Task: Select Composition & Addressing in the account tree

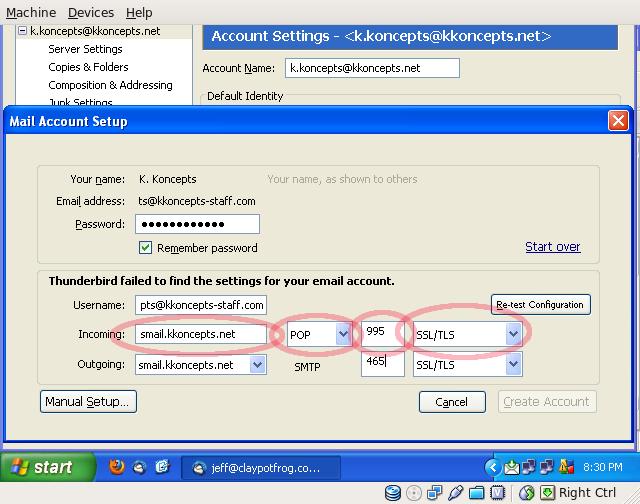Action: (110, 85)
